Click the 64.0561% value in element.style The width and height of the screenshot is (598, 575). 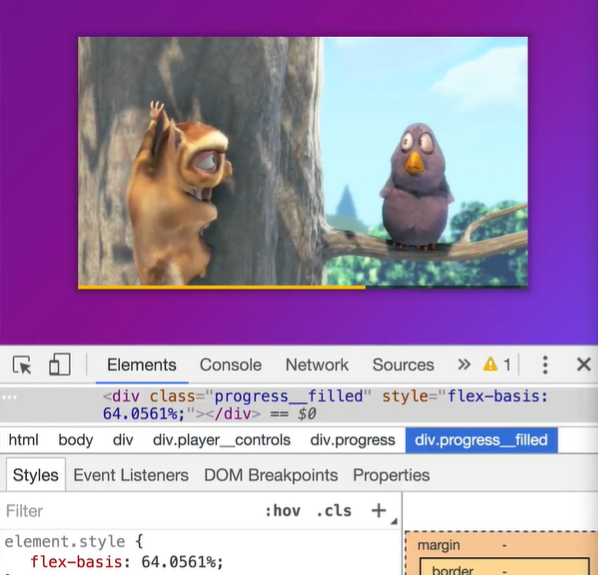178,562
